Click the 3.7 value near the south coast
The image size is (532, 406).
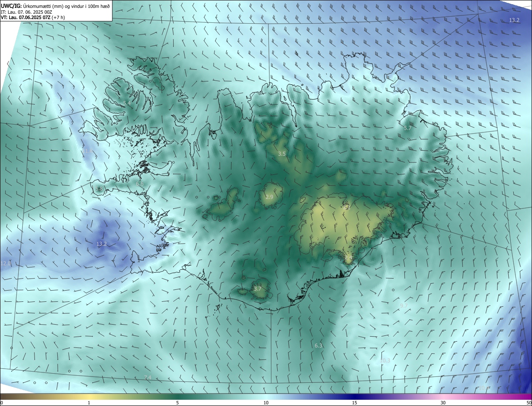click(258, 289)
